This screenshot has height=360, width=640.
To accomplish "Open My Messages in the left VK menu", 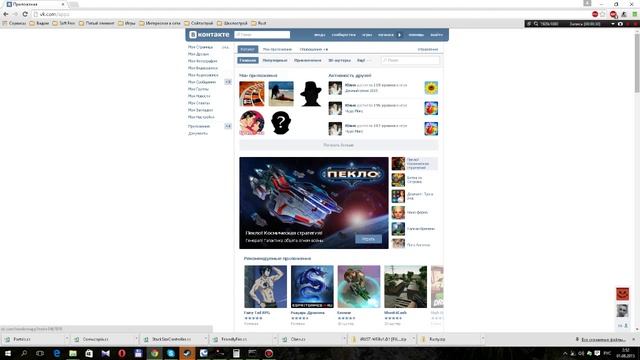I will point(202,82).
